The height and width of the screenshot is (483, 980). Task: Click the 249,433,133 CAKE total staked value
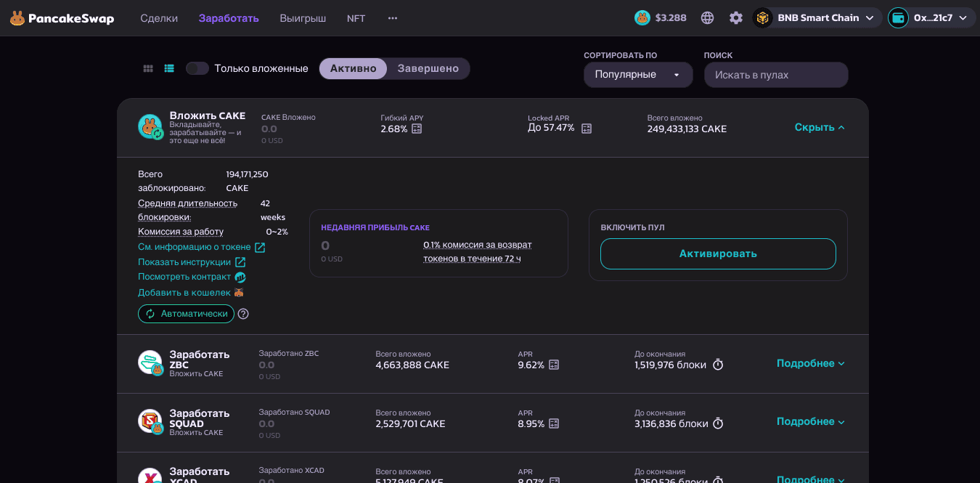(x=687, y=129)
